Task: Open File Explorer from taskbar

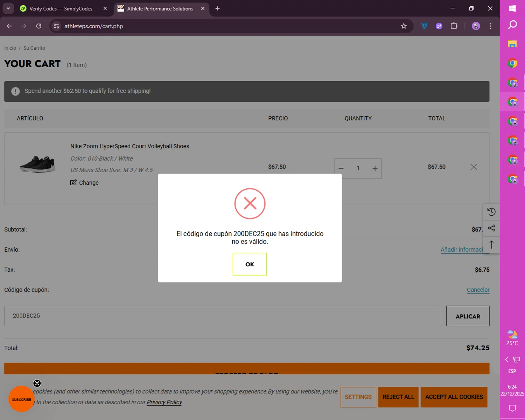Action: [x=512, y=44]
